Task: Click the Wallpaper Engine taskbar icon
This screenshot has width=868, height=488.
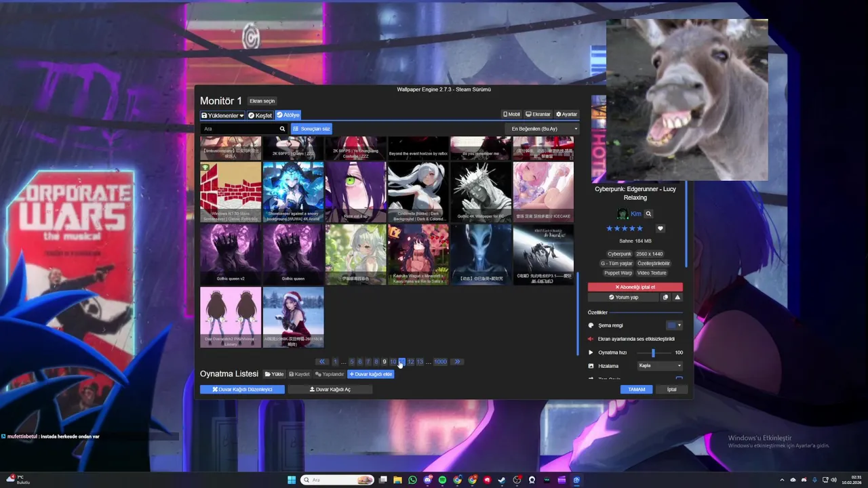Action: [576, 480]
